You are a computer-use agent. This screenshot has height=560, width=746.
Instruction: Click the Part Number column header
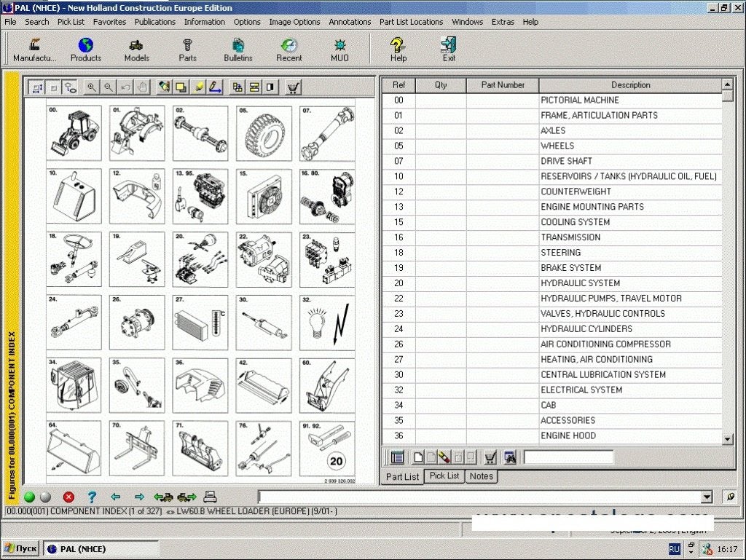(x=503, y=85)
